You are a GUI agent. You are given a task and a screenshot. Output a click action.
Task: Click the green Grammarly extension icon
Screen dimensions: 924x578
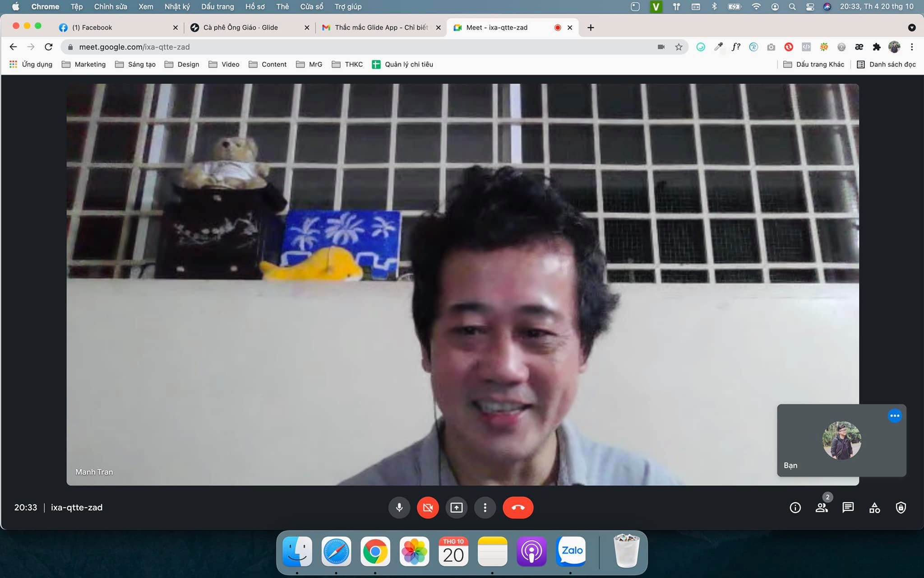pyautogui.click(x=701, y=47)
